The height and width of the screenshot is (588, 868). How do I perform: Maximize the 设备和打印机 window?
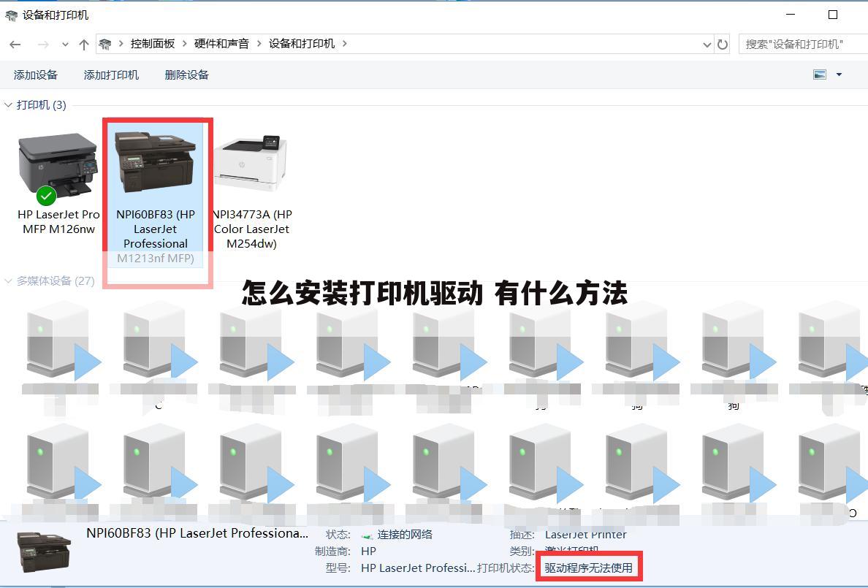[x=833, y=15]
